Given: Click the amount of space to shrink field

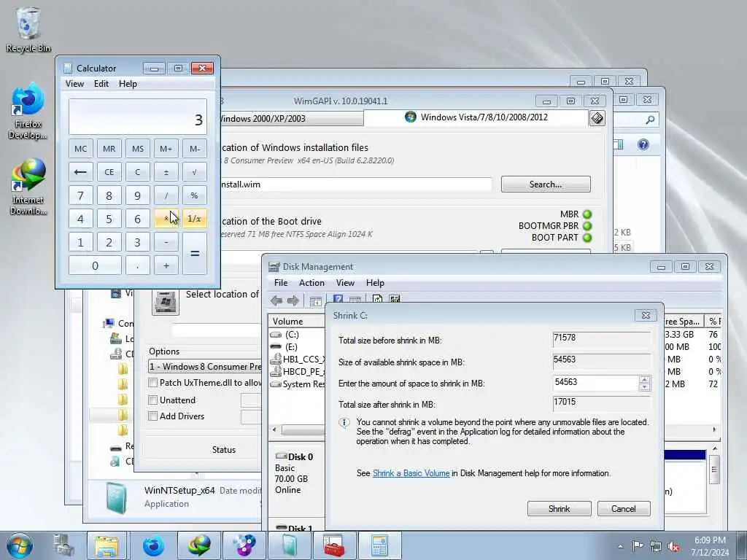Looking at the screenshot, I should pos(596,382).
